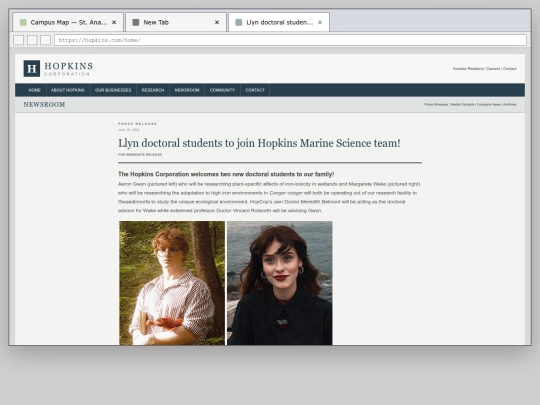Viewport: 540px width, 405px height.
Task: Click the FOR IMMEDIATE RELEASE text
Action: point(140,155)
